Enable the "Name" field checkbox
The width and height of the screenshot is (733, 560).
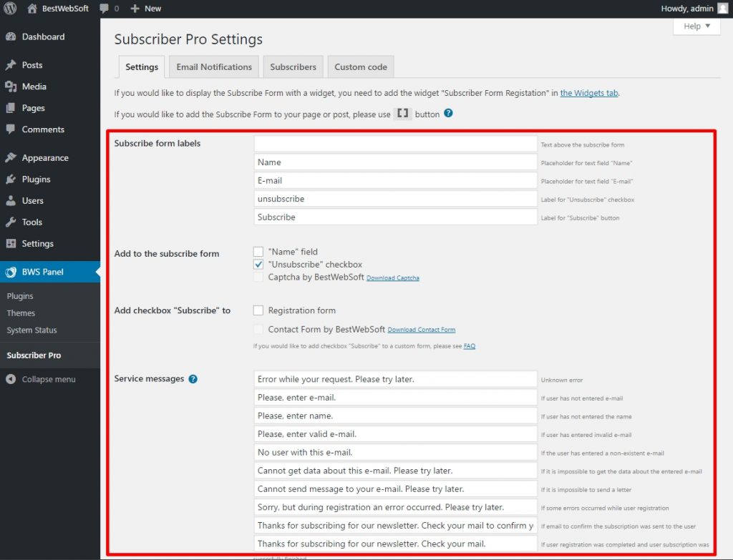click(258, 251)
